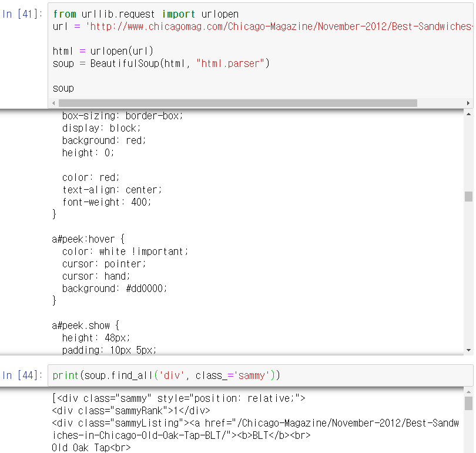This screenshot has width=476, height=453.
Task: Click the BeautifulSoup(html, "html.parser") line
Action: [x=161, y=63]
